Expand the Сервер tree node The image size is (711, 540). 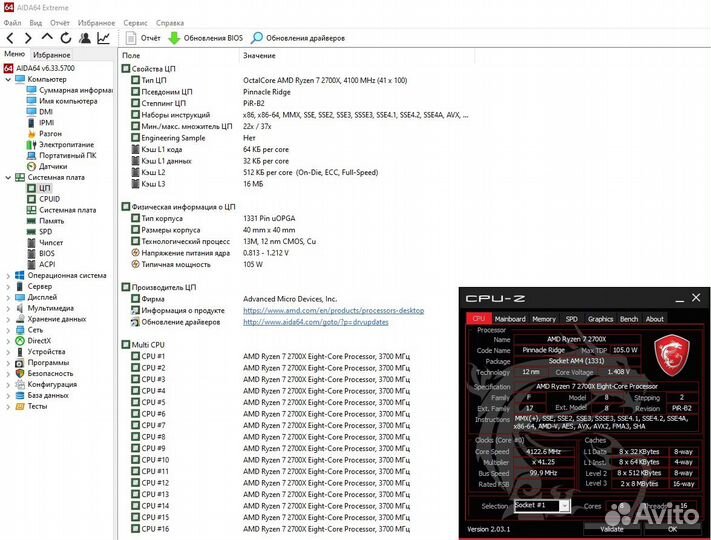coord(8,287)
